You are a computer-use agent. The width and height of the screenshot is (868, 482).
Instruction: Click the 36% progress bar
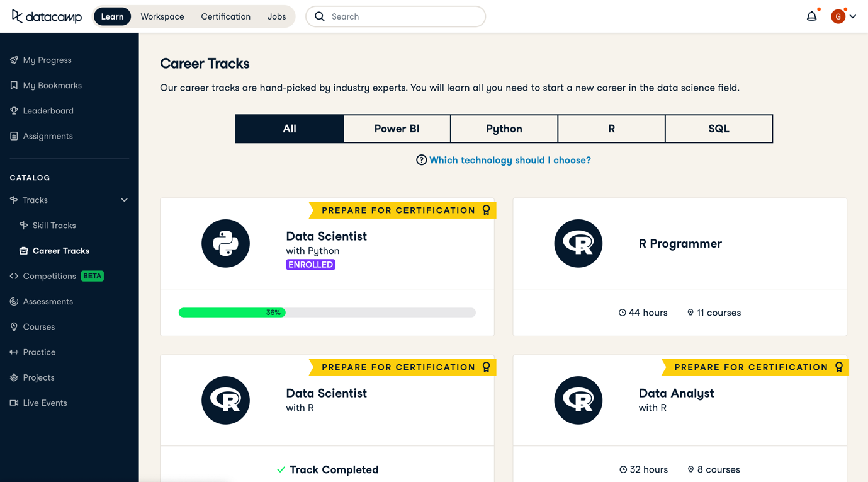point(327,313)
